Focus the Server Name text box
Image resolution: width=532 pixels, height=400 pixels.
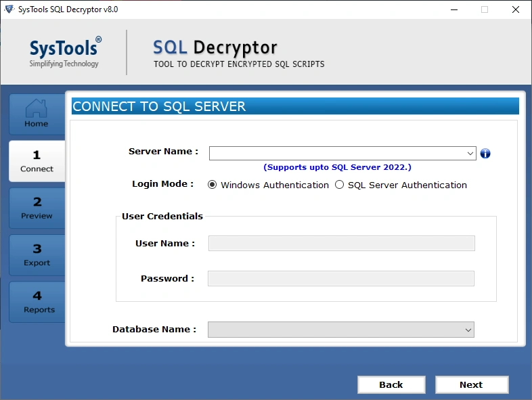pyautogui.click(x=336, y=154)
